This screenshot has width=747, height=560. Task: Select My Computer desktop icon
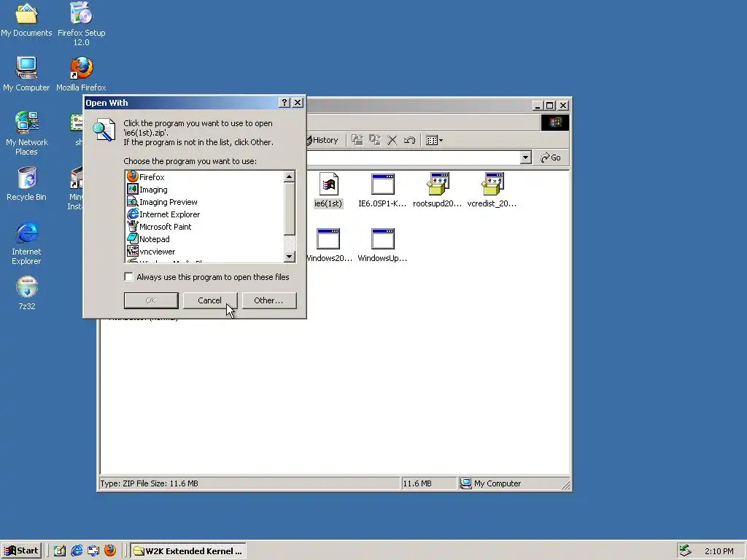pyautogui.click(x=26, y=74)
